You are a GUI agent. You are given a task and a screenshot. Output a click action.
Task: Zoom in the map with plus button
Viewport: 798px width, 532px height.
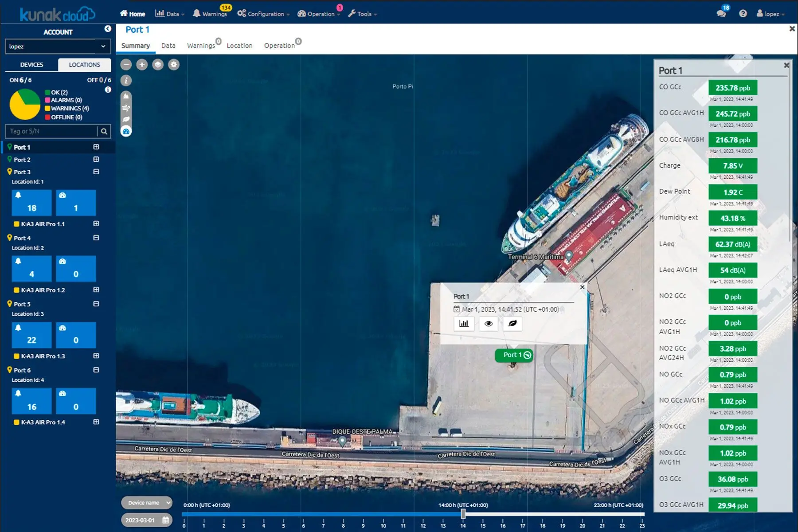pyautogui.click(x=142, y=65)
